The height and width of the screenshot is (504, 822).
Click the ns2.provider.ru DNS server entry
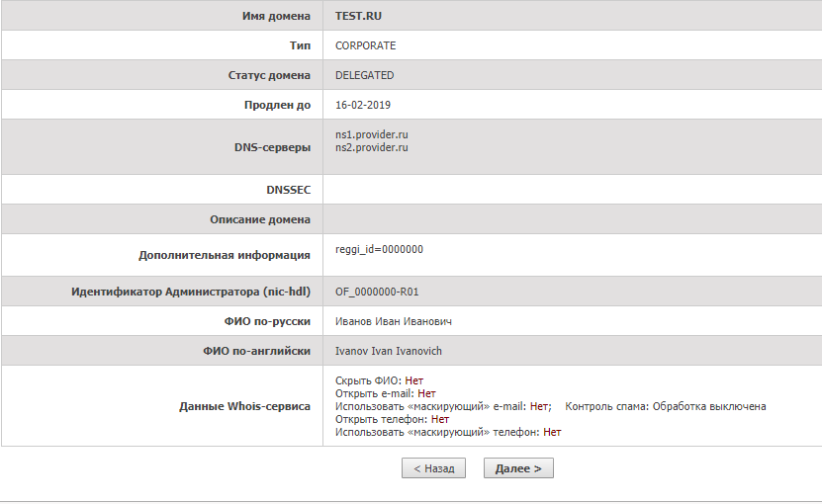tap(372, 147)
